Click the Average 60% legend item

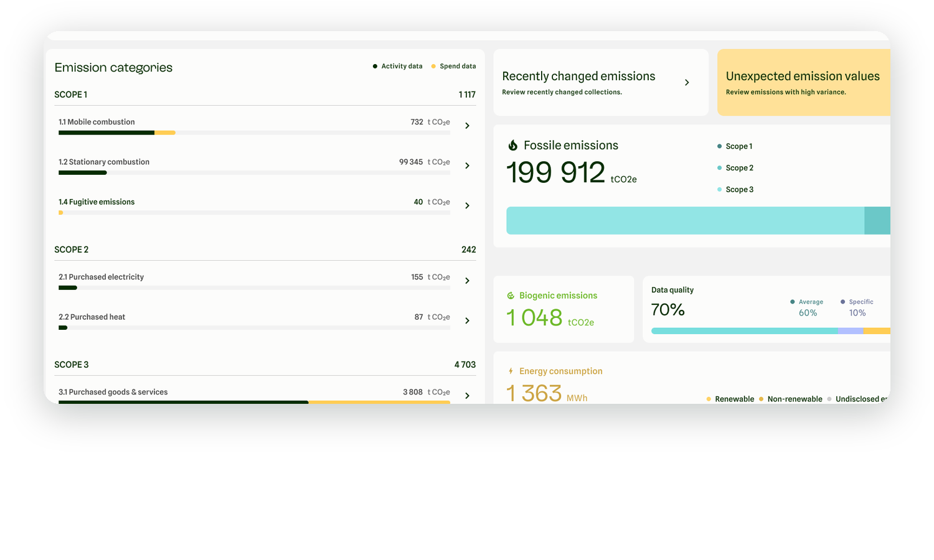807,307
